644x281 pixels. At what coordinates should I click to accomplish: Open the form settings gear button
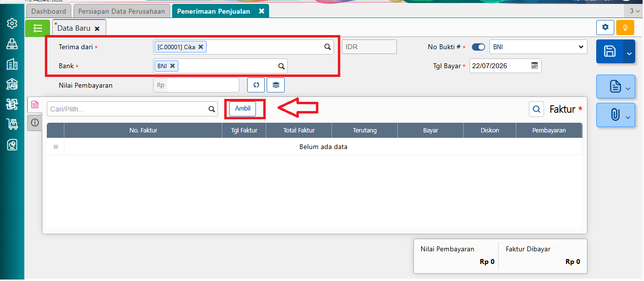coord(605,27)
